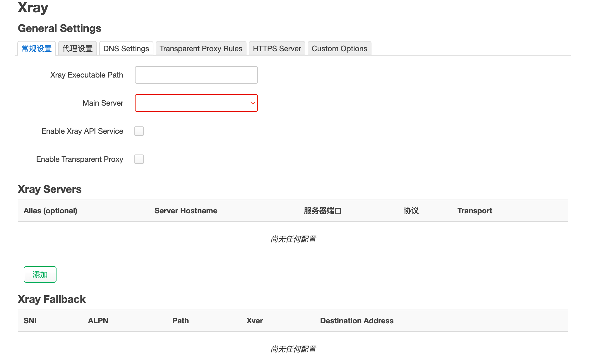Select the Custom Options tab
Viewport: 596px width, 364px height.
(339, 48)
